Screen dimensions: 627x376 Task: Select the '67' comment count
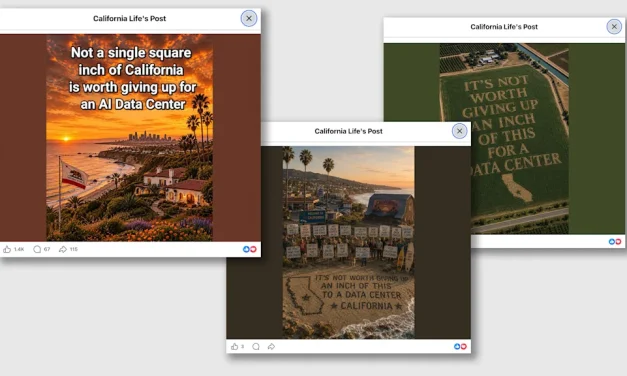47,249
